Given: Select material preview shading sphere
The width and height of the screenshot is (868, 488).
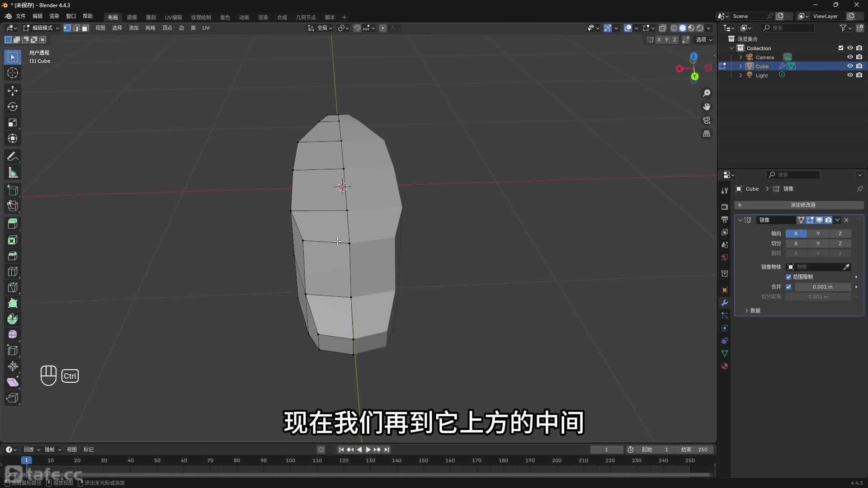Looking at the screenshot, I should click(x=691, y=28).
